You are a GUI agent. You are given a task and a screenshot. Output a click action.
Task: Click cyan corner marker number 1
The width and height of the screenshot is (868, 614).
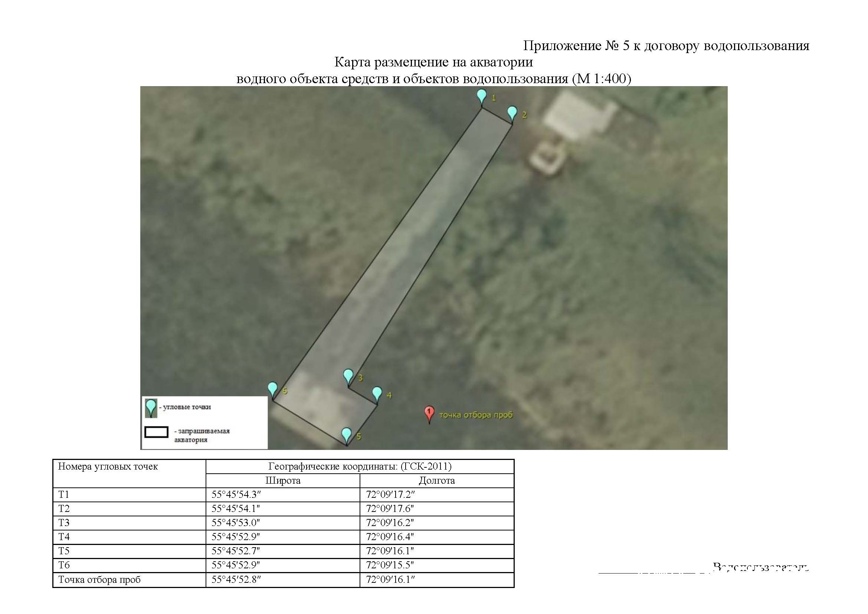click(481, 96)
